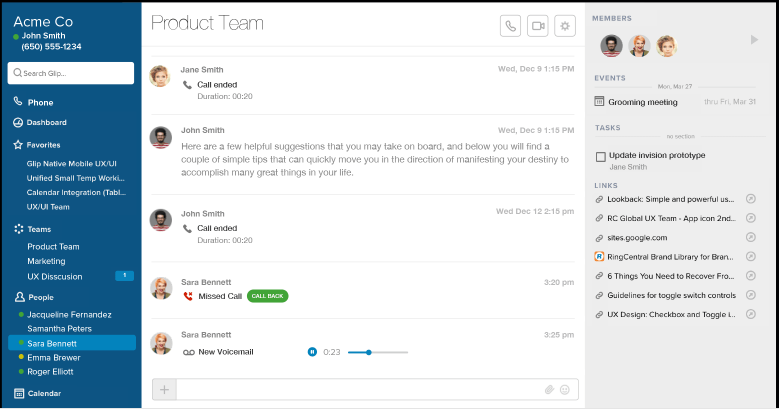Collapse the Teams section

coord(38,229)
